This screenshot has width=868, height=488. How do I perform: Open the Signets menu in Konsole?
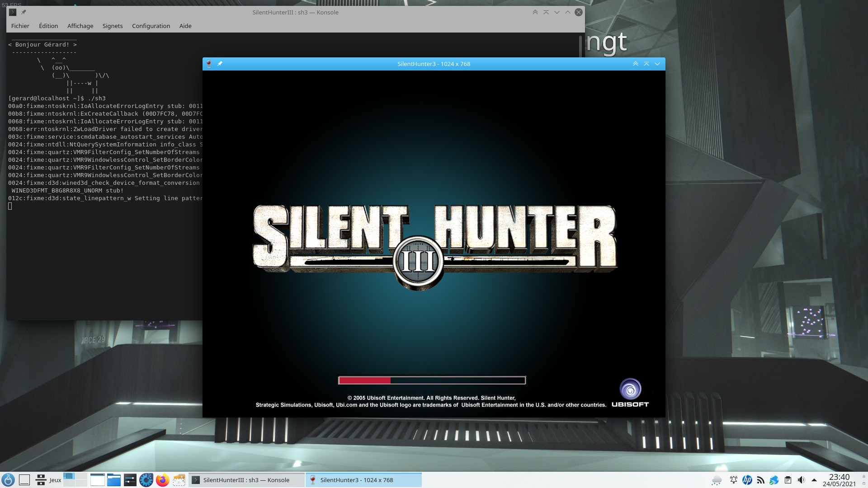(113, 26)
